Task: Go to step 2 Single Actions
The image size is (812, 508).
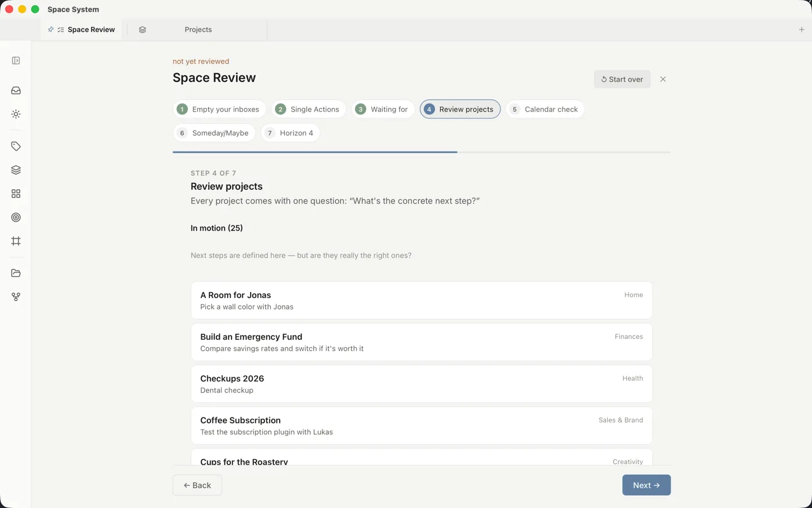Action: click(x=309, y=109)
